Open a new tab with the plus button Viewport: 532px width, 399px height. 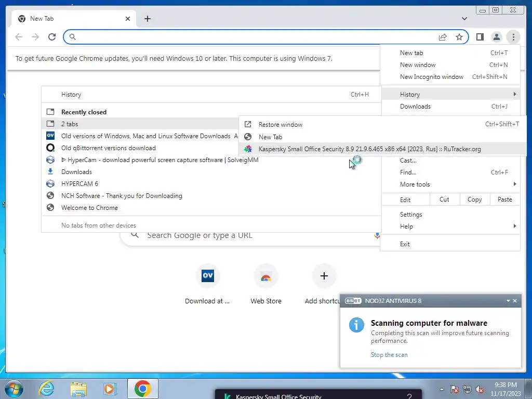pos(147,19)
